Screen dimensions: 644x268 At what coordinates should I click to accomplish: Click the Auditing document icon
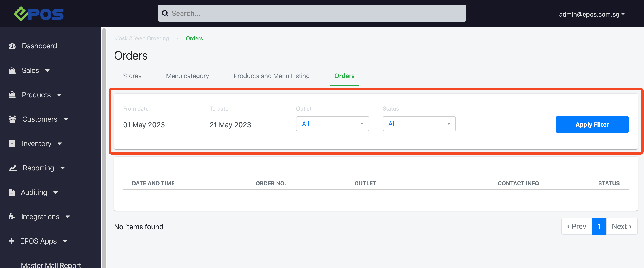tap(11, 192)
